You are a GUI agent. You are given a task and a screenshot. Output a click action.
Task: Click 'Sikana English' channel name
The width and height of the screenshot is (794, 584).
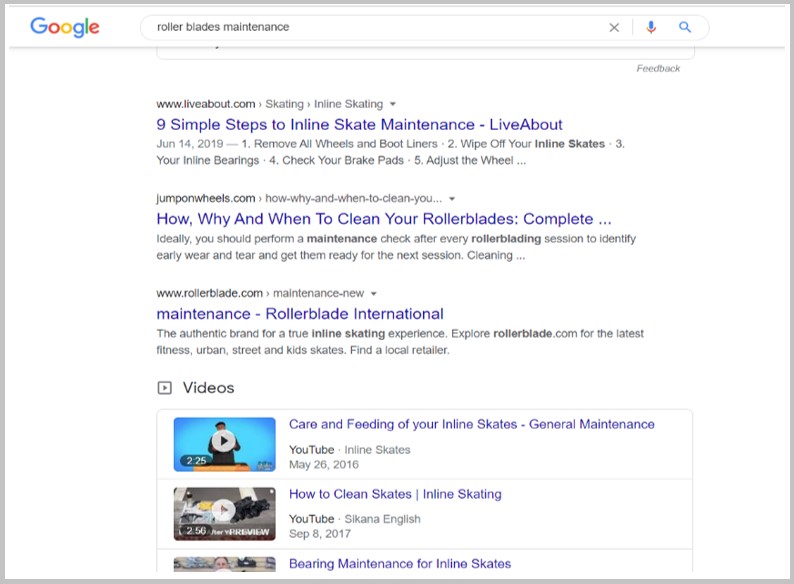382,519
